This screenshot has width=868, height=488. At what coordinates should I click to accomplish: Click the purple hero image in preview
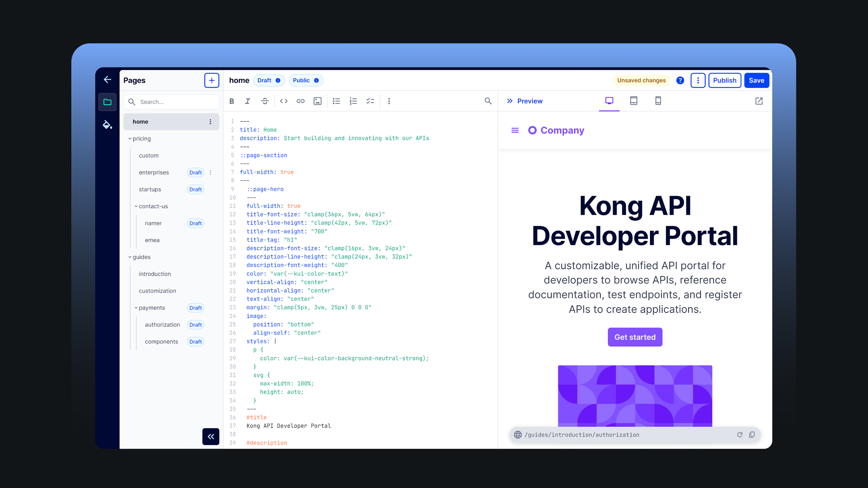point(635,396)
